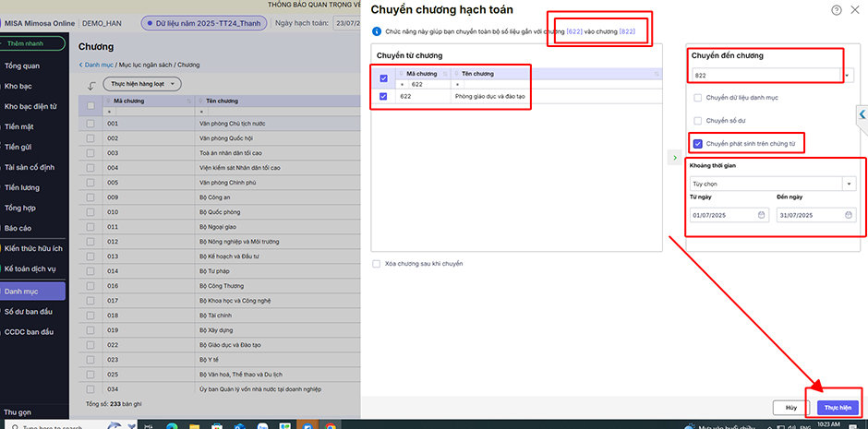Screen dimensions: 868x429
Task: Click the help question mark icon
Action: [837, 9]
